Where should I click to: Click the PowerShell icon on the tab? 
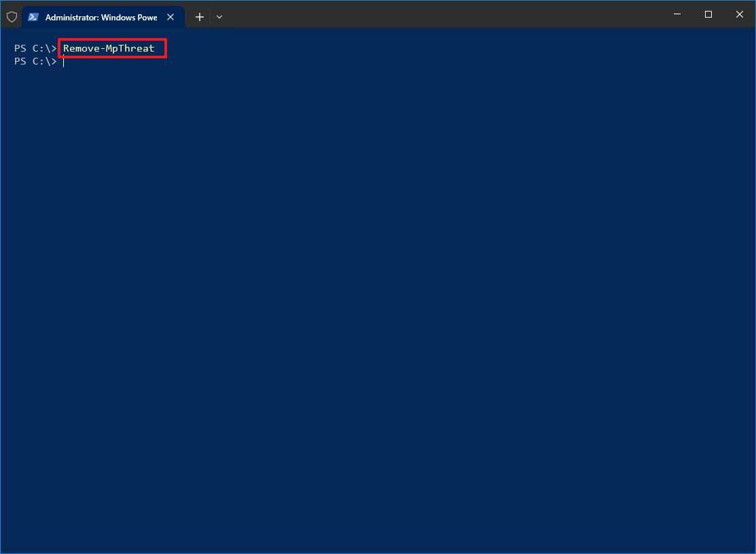point(33,18)
